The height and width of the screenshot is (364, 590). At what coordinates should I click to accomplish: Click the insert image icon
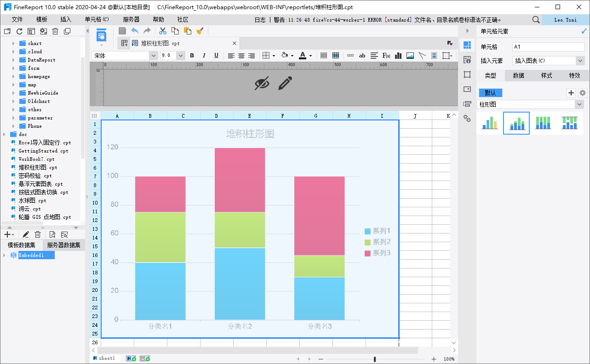point(410,56)
